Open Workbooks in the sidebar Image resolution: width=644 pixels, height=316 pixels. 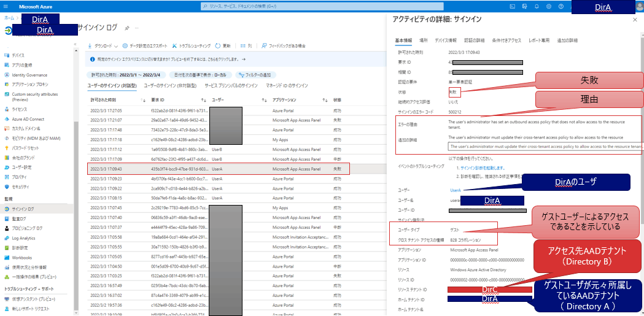pos(21,258)
